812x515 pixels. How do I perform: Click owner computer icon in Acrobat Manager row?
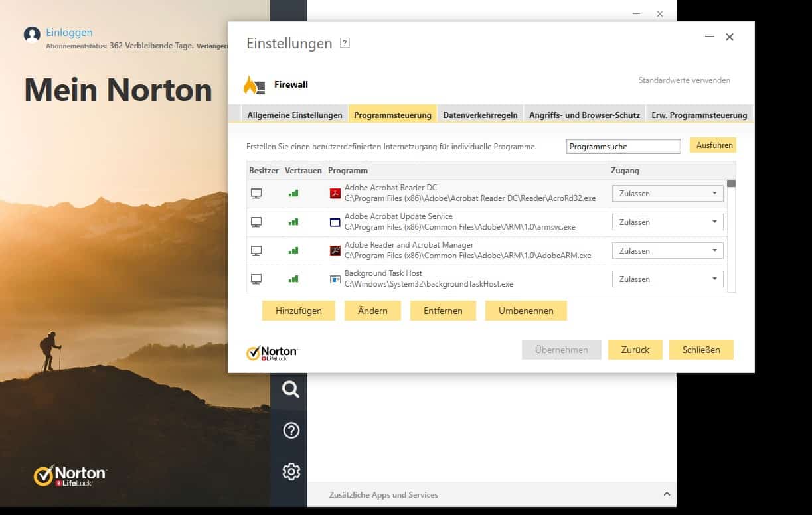[x=256, y=251]
